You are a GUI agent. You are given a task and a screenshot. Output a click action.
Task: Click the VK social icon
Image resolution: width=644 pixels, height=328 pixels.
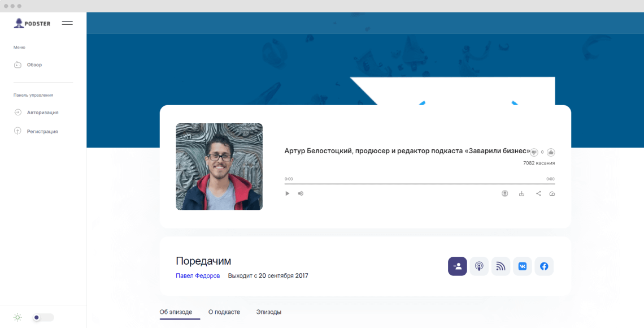click(x=522, y=266)
